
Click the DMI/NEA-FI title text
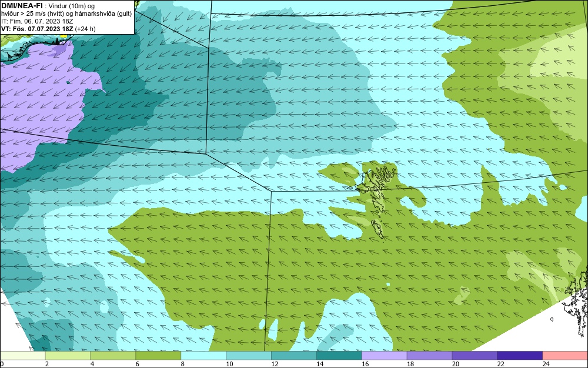[x=22, y=6]
